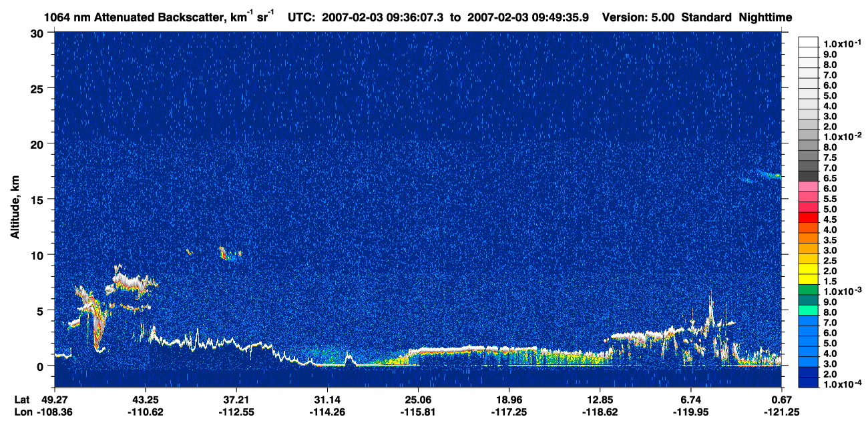Image resolution: width=868 pixels, height=445 pixels.
Task: Click the 'Lon' row label
Action: pyautogui.click(x=23, y=412)
